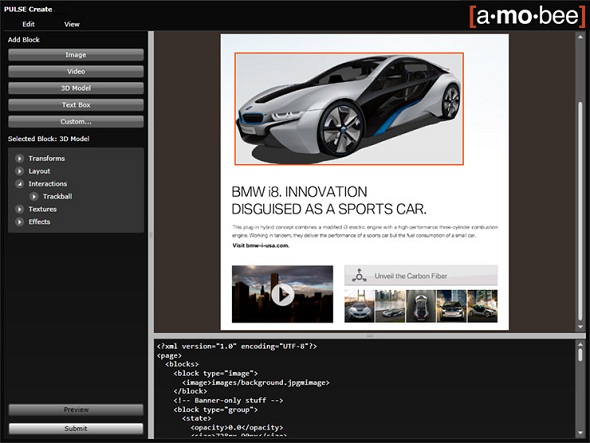Click the XML editor scrollbar down arrow
Viewport: 590px width, 443px height.
click(581, 433)
